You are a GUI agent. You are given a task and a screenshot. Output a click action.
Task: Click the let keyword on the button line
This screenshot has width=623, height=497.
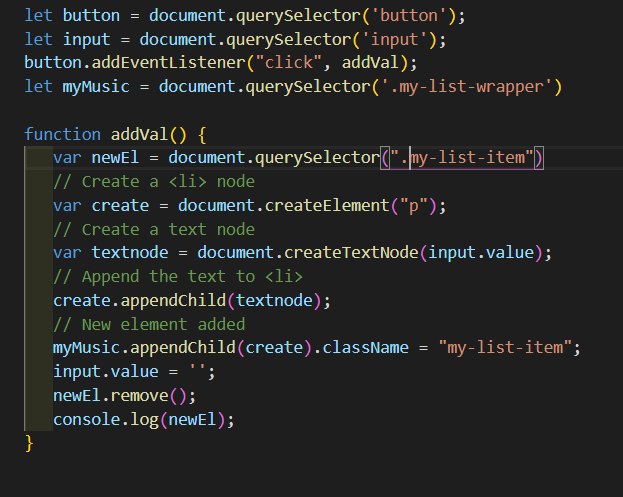click(x=39, y=16)
